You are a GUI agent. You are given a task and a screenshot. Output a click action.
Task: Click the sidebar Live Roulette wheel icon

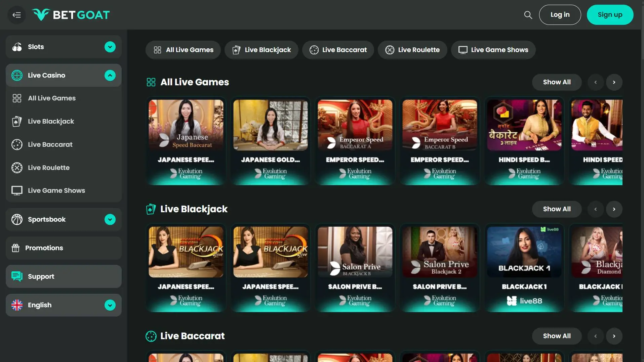pos(17,168)
